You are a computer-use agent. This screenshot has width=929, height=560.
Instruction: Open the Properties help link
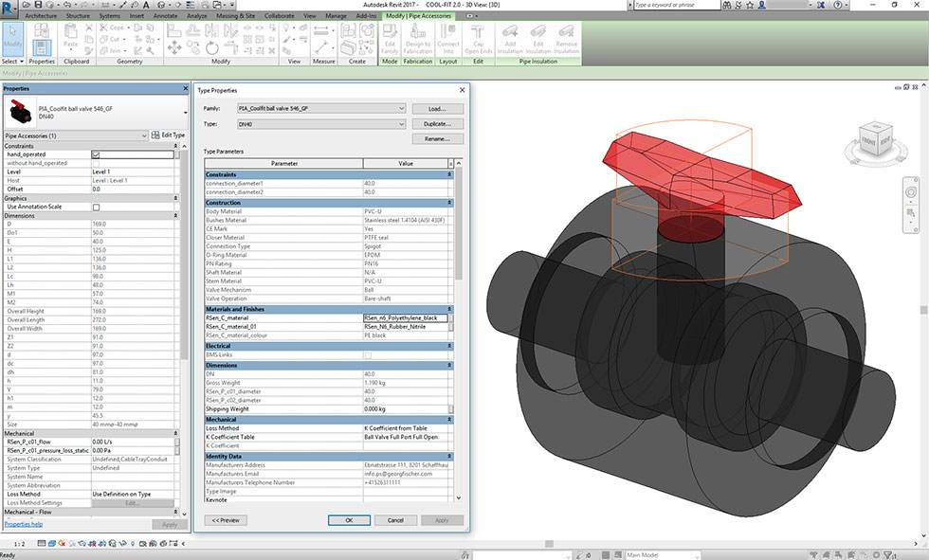click(24, 524)
